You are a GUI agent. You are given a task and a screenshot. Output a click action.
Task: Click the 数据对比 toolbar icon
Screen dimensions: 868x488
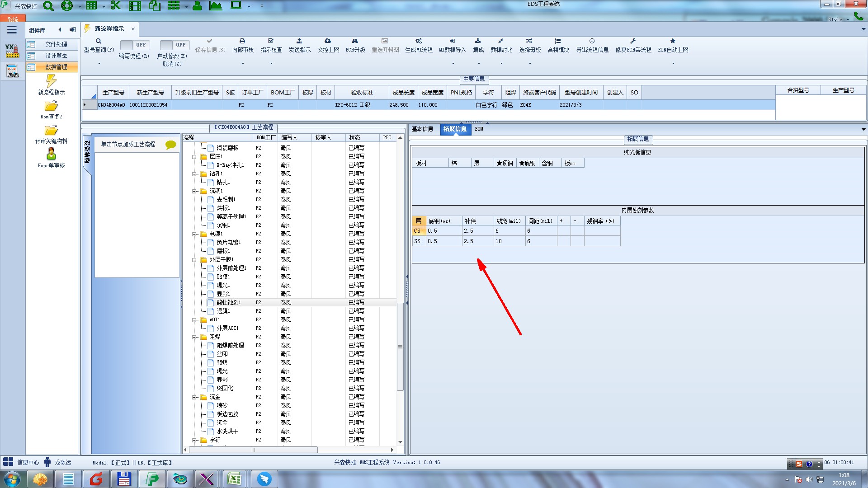point(501,41)
